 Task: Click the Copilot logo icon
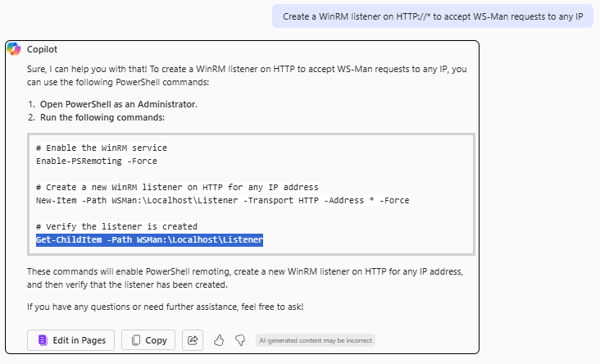(14, 49)
